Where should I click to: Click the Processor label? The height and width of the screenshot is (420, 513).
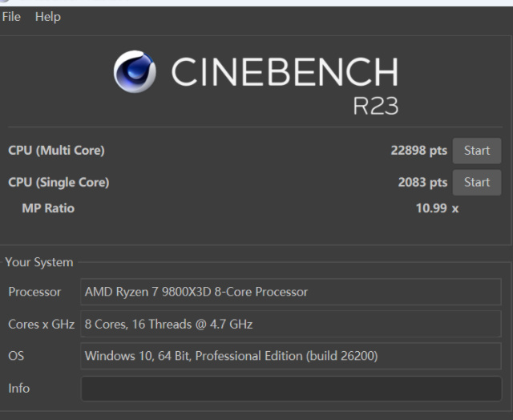point(34,292)
